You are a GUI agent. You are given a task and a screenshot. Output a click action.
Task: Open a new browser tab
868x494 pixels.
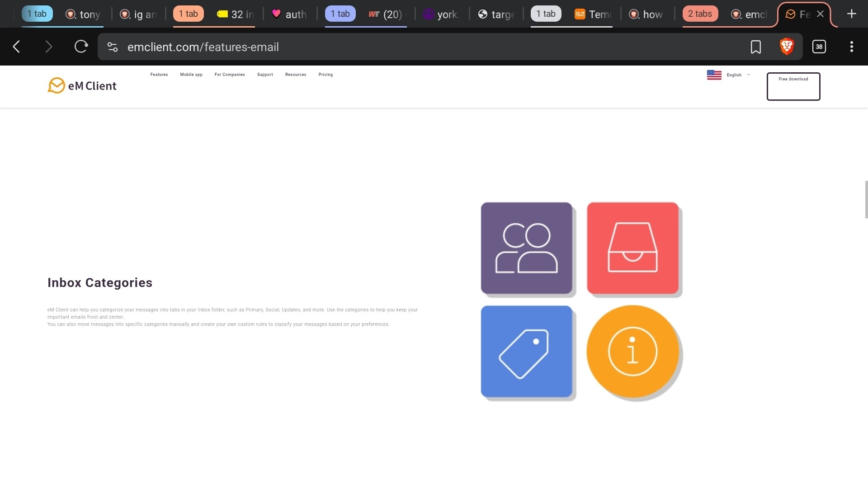[851, 14]
